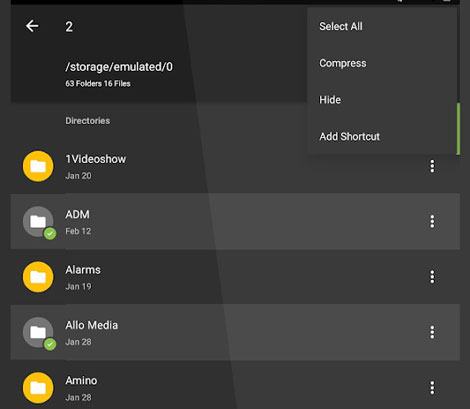Screen dimensions: 470x409
Task: Click the ADM folder name
Action: pos(77,214)
